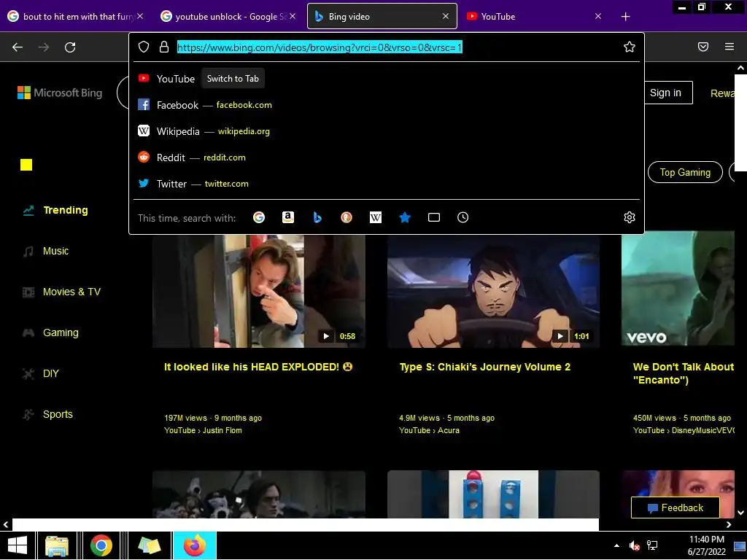747x560 pixels.
Task: Search open tabs via the tab icon
Action: 434,217
